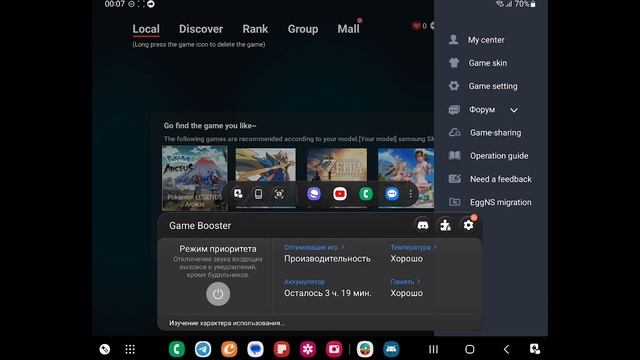The height and width of the screenshot is (360, 640).
Task: Switch to the Group tab
Action: pos(303,29)
